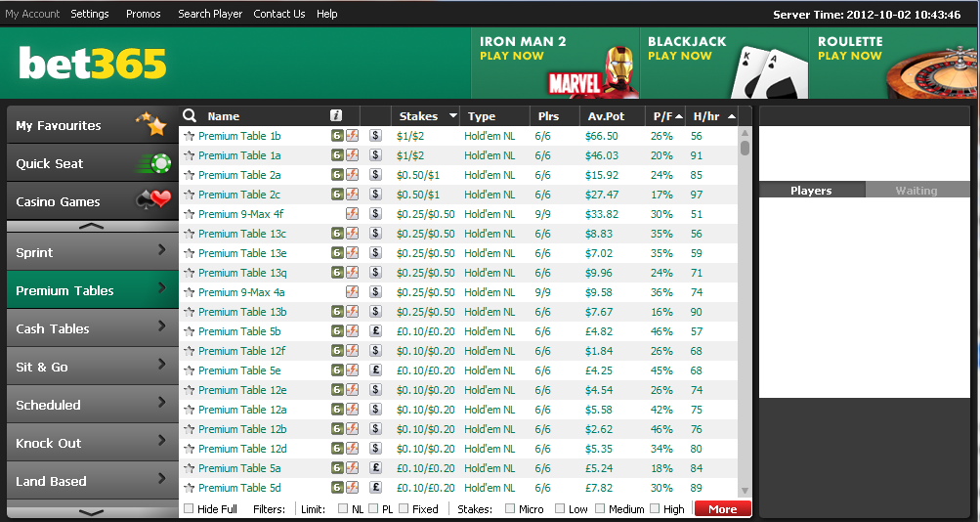Click the table list scroll down arrow
Image resolution: width=980 pixels, height=522 pixels.
coord(745,491)
